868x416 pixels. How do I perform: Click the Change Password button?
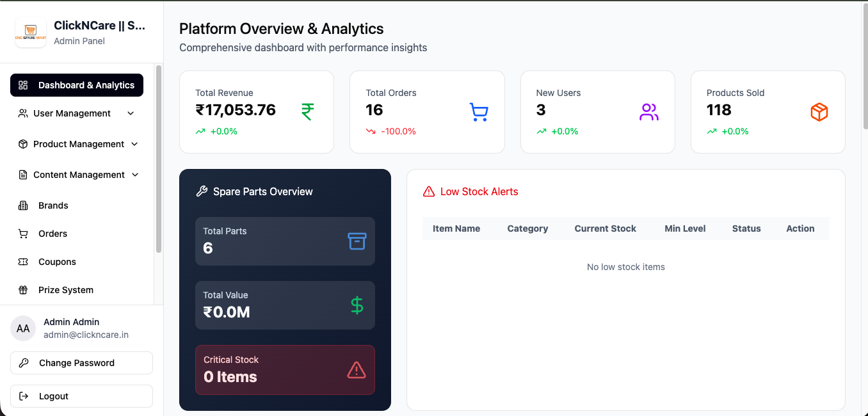coord(81,363)
